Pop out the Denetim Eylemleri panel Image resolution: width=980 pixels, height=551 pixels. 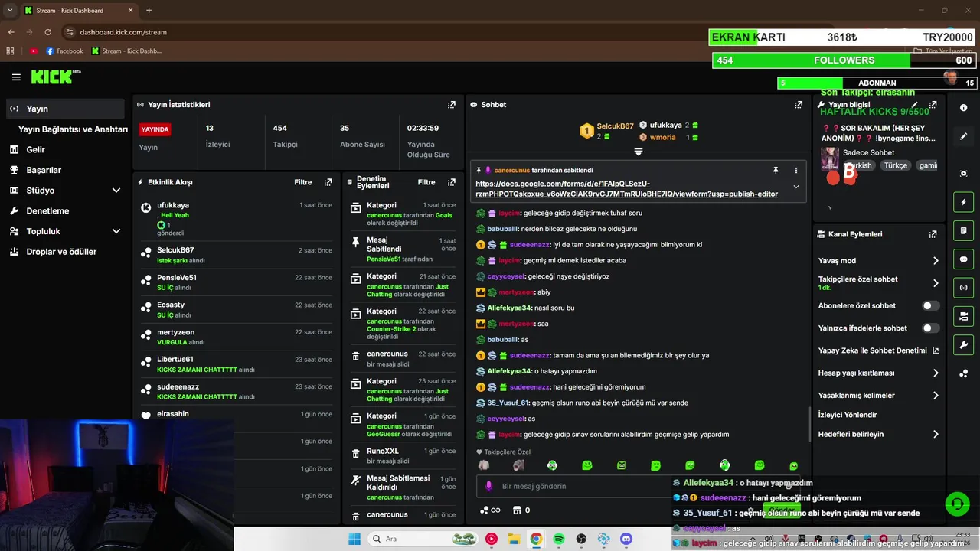tap(452, 183)
